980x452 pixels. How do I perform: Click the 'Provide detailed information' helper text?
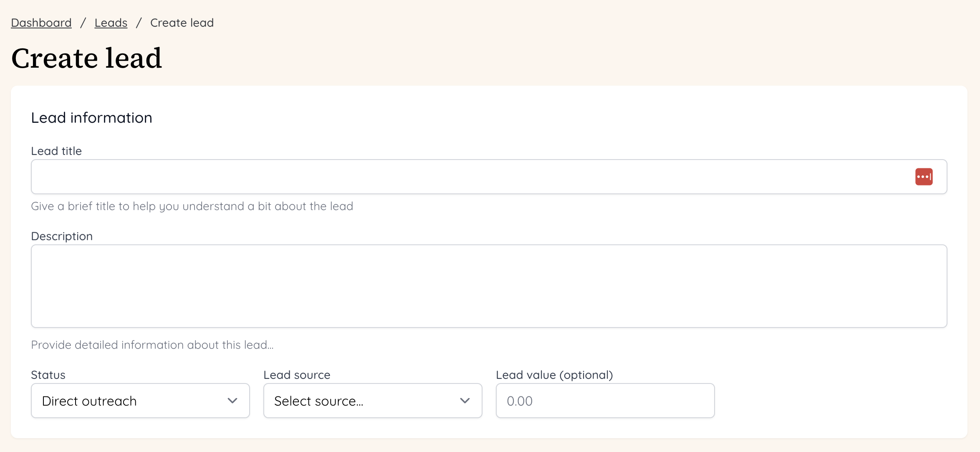tap(152, 345)
